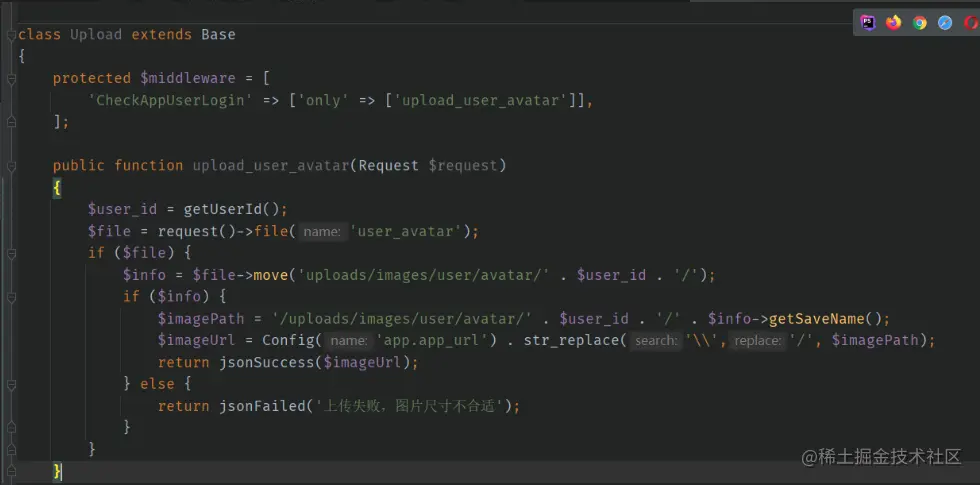
Task: Click the search: parameter hint
Action: click(x=655, y=341)
